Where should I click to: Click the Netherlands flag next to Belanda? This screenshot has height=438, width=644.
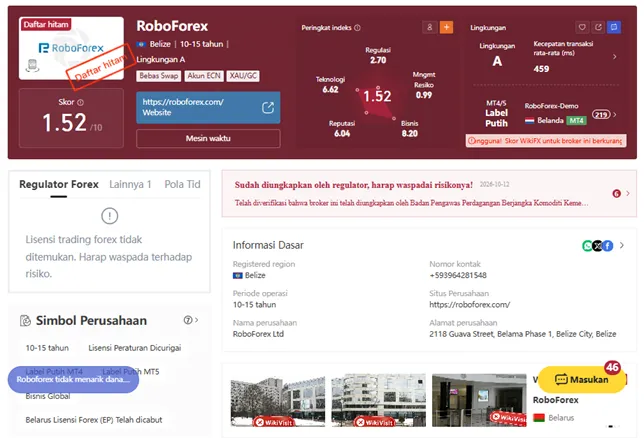tap(529, 120)
